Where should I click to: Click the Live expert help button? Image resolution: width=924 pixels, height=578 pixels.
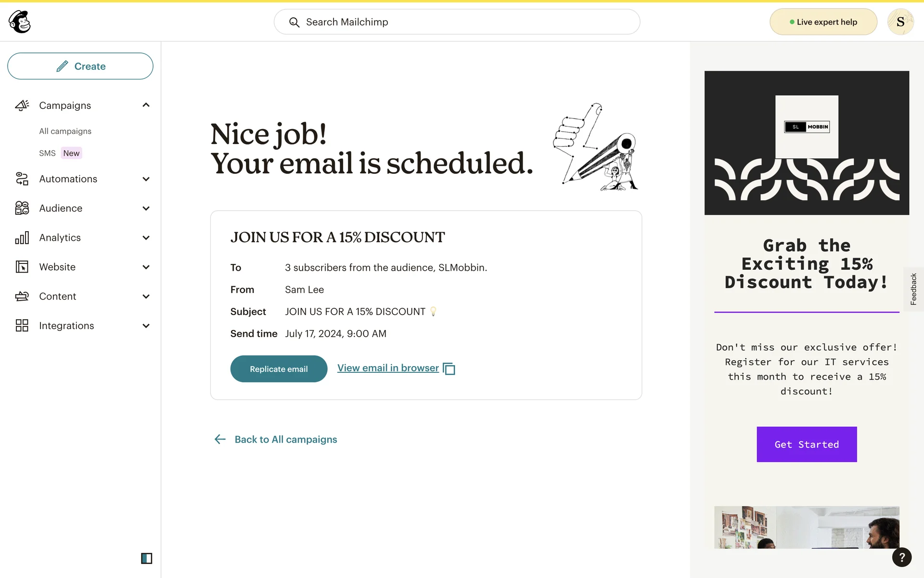pos(823,22)
